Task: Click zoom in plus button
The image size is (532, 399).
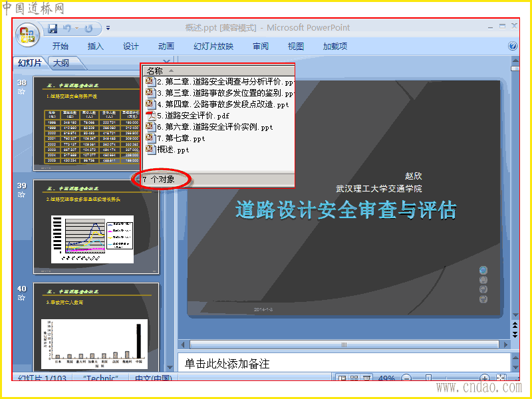Action: click(x=485, y=377)
